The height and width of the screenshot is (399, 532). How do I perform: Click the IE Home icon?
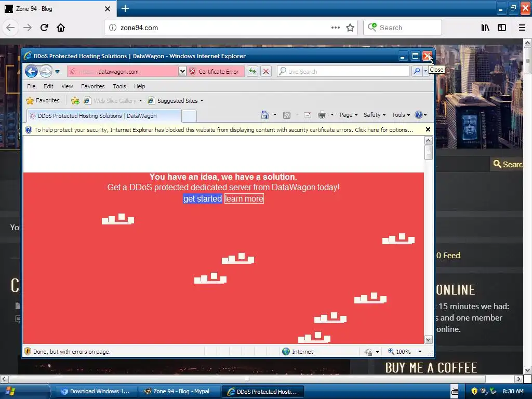tap(265, 115)
